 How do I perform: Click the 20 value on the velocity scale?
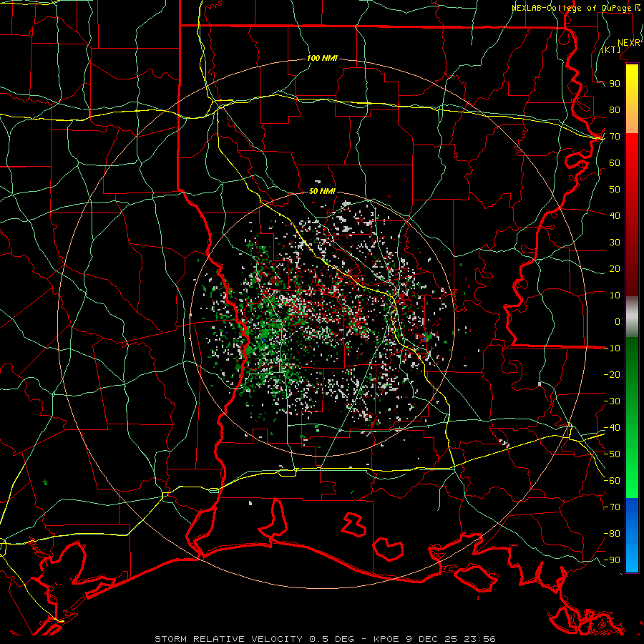(615, 269)
